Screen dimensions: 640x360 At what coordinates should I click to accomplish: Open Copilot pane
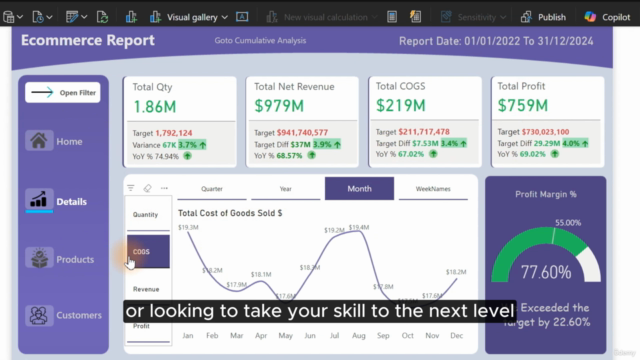point(607,17)
